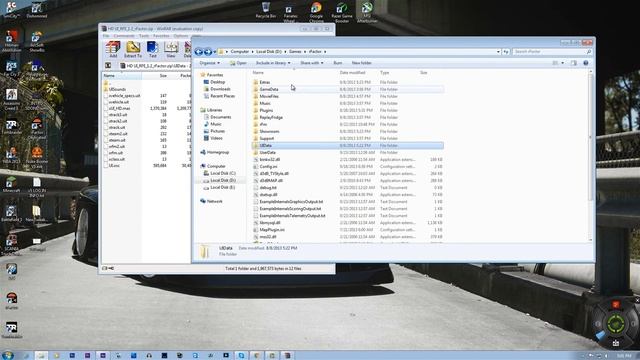
Task: Open view options dropdown arrow
Action: [x=562, y=63]
